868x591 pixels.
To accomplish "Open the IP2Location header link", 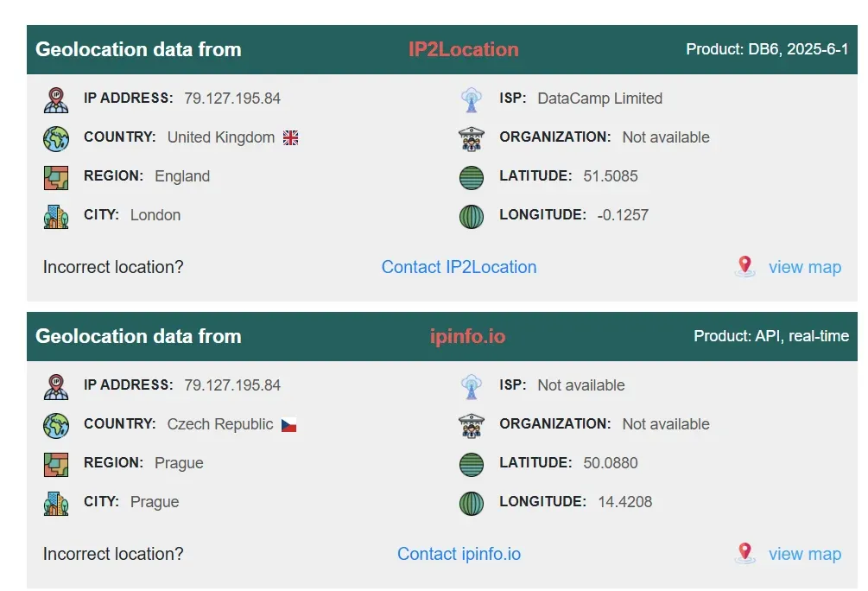I will pos(463,49).
